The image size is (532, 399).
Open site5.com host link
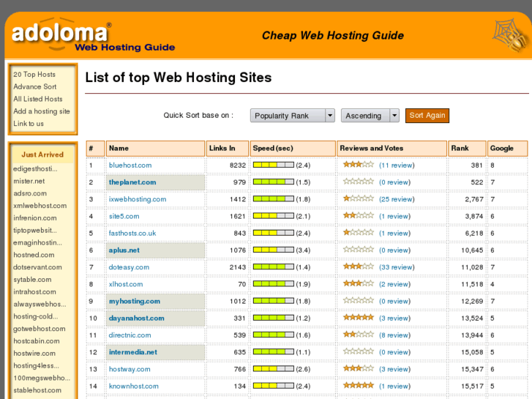[x=124, y=216]
